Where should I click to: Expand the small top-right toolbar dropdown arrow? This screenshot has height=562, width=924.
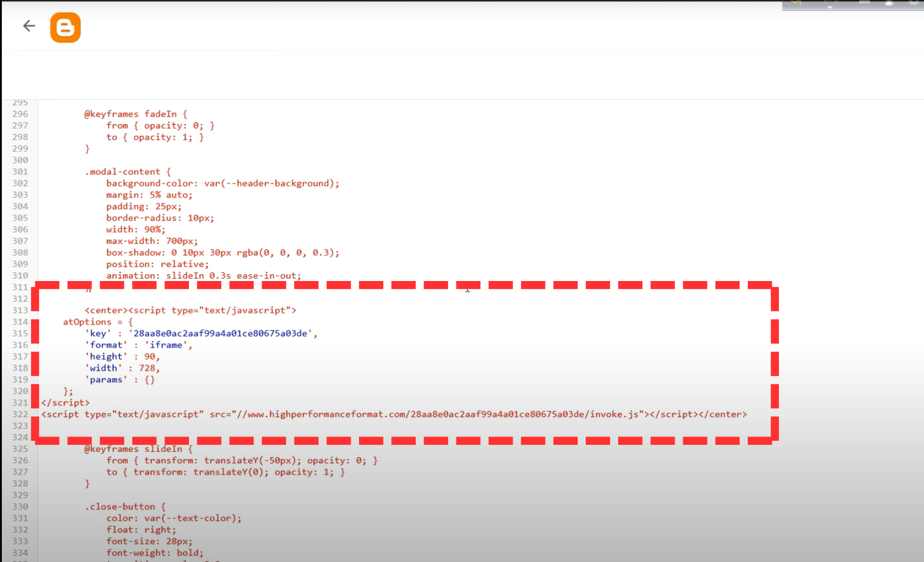[x=829, y=6]
